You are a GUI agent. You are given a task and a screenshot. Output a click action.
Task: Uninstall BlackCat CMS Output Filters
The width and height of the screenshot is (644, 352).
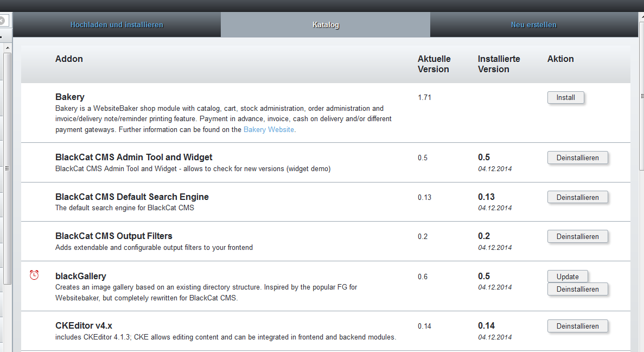click(x=577, y=236)
